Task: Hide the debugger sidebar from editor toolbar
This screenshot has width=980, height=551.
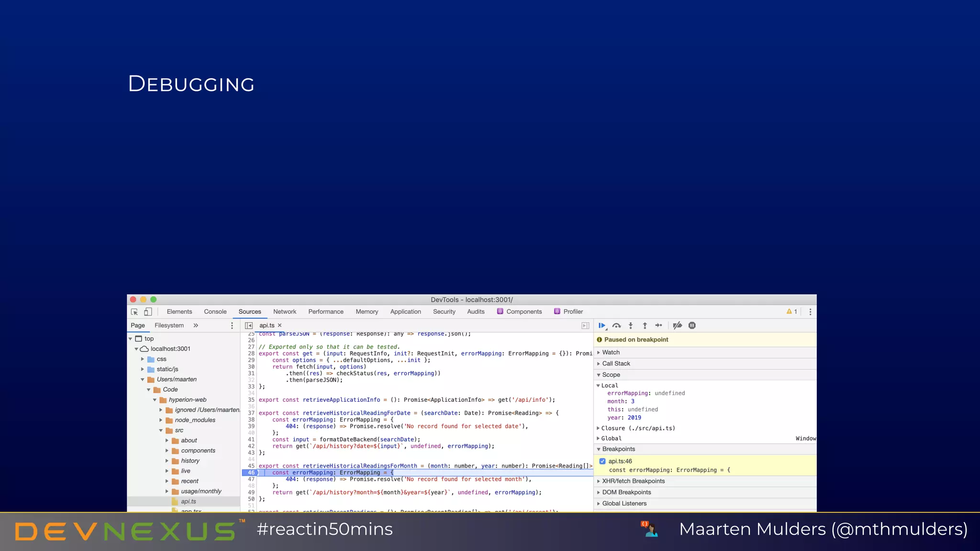Action: point(585,326)
